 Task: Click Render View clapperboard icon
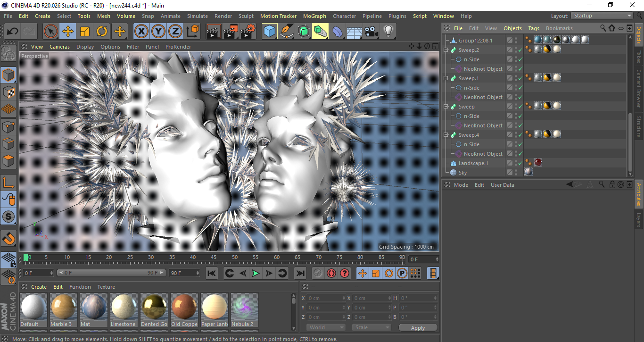click(x=214, y=32)
